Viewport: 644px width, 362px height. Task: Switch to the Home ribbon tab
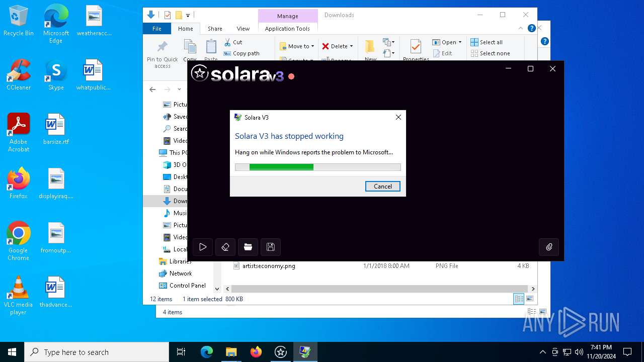(x=185, y=29)
